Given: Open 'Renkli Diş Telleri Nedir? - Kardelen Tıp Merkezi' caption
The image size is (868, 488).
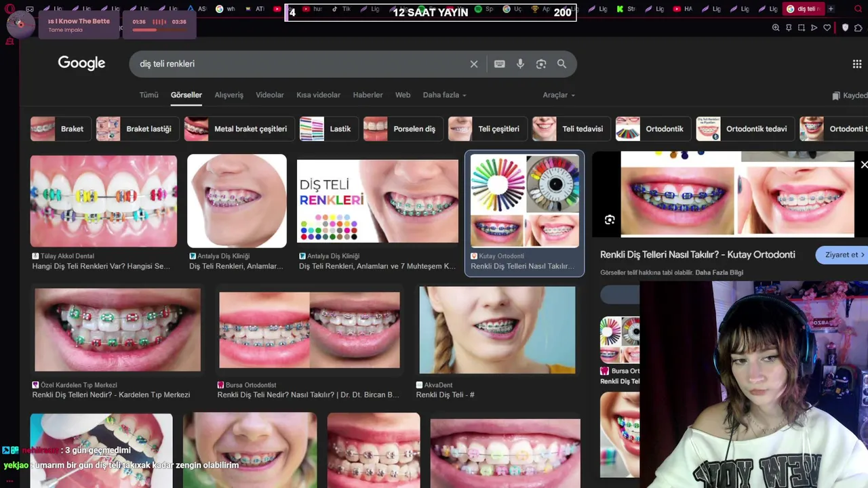Looking at the screenshot, I should pos(111,394).
